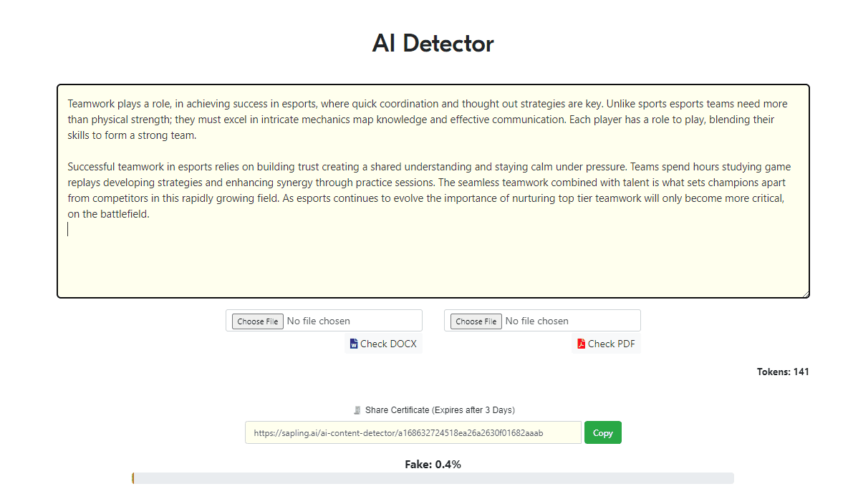848x504 pixels.
Task: Click 'No file chosen' in DOCX uploader
Action: click(319, 321)
